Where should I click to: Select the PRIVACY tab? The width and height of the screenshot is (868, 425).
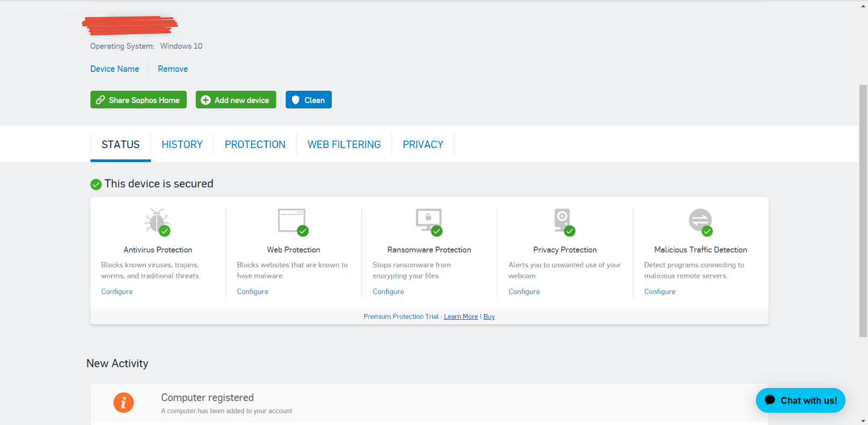pos(423,144)
